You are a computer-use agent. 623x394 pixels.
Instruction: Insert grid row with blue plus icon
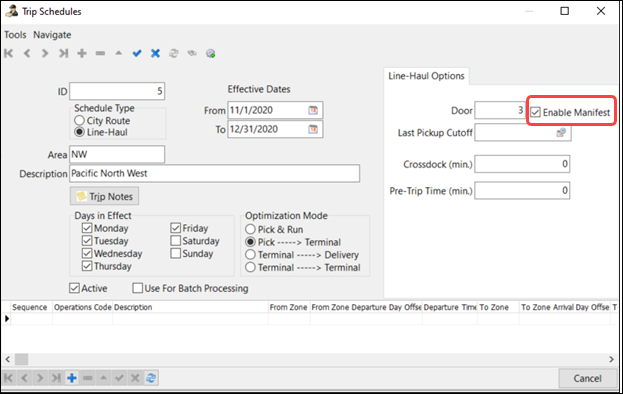pyautogui.click(x=72, y=378)
